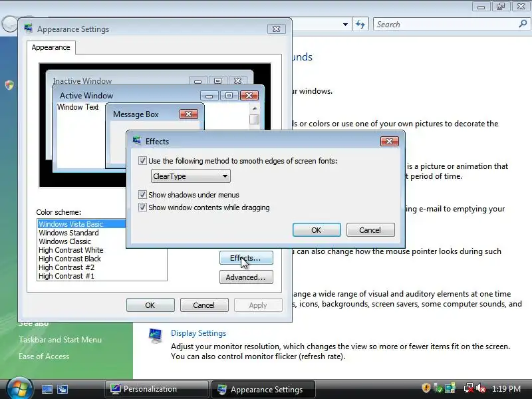
Task: Click the muted volume tray icon
Action: pyautogui.click(x=481, y=388)
